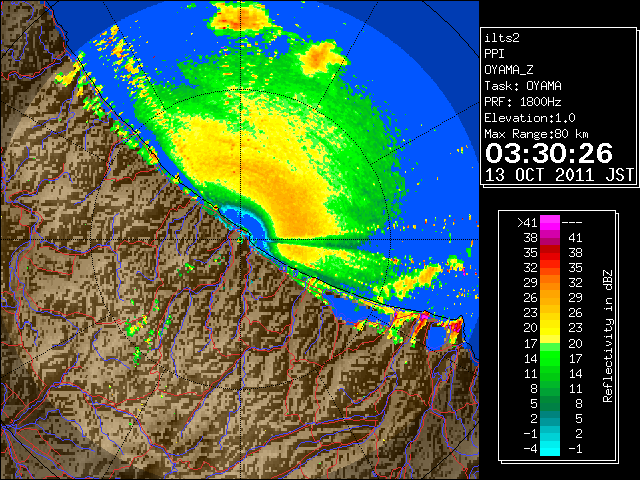Pick the yellow 20–23 dBZ color band
Image resolution: width=640 pixels, height=480 pixels.
click(x=550, y=328)
